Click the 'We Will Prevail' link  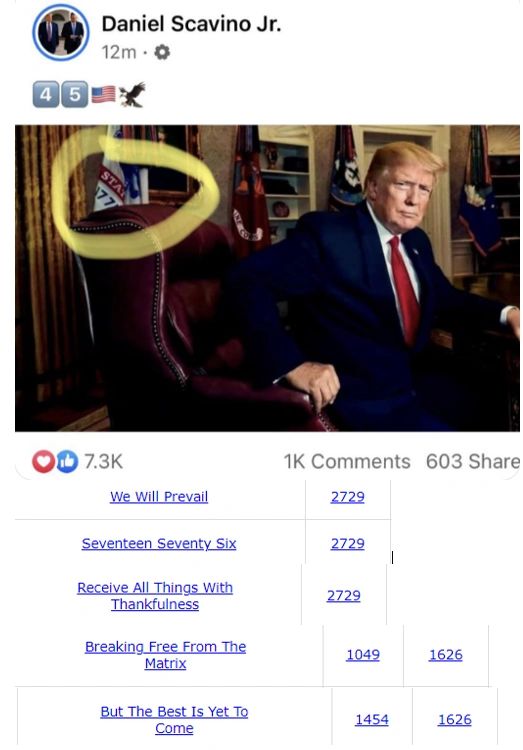pos(159,496)
